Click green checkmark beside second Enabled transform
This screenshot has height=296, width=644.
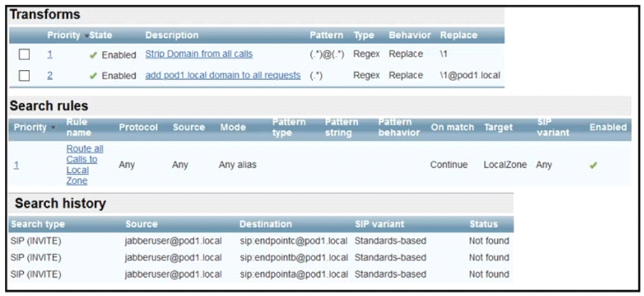(93, 76)
